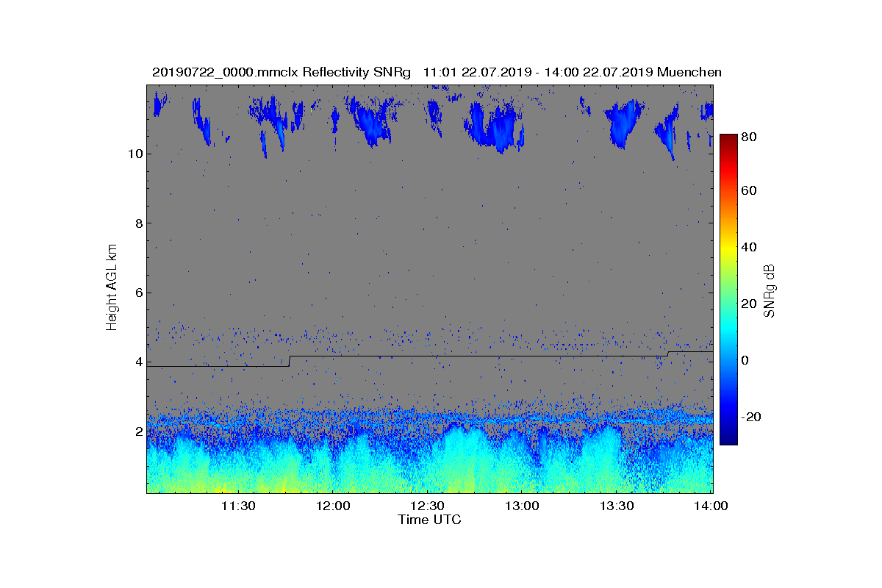Click the colorbar tick label 80

click(750, 137)
